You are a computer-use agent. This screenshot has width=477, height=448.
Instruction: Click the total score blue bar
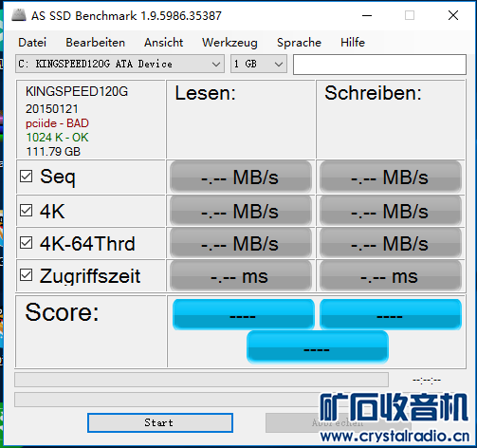coord(318,347)
